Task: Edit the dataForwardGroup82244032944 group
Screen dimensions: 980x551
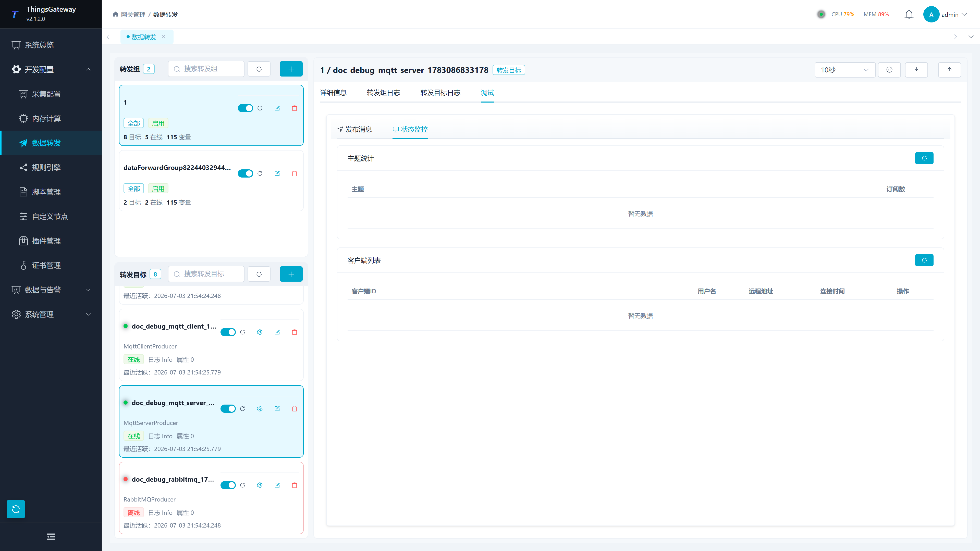Action: 277,173
